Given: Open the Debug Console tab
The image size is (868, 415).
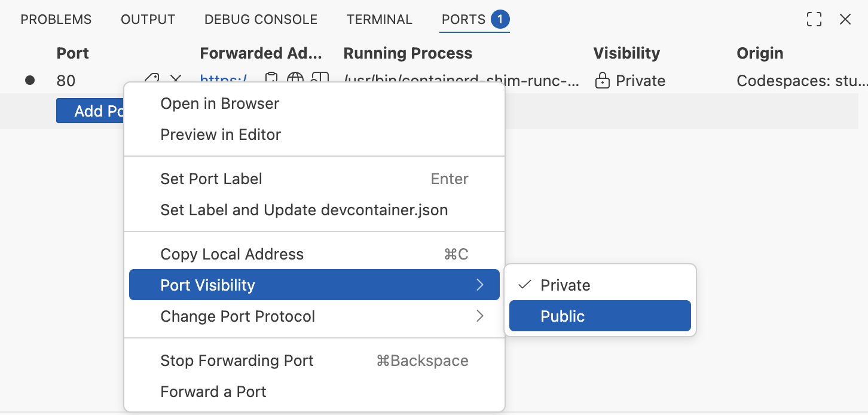Looking at the screenshot, I should coord(261,19).
